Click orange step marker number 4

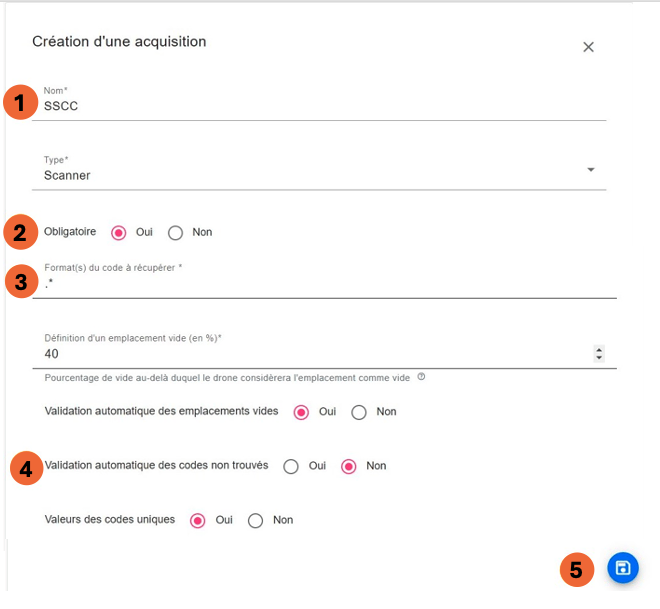27,467
